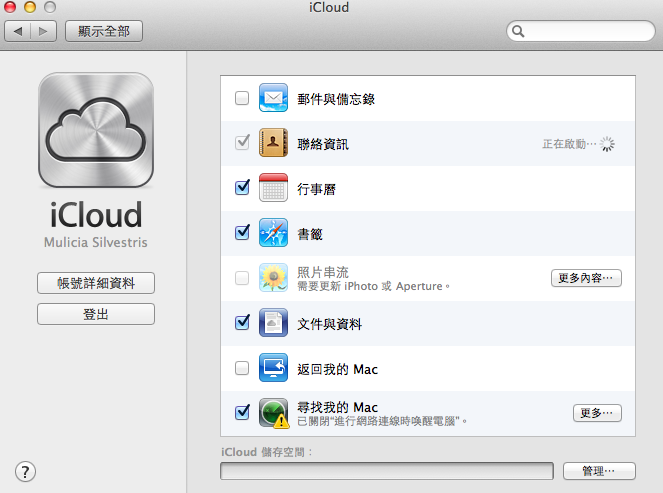Click 更多… beside Find My Mac

tap(597, 413)
